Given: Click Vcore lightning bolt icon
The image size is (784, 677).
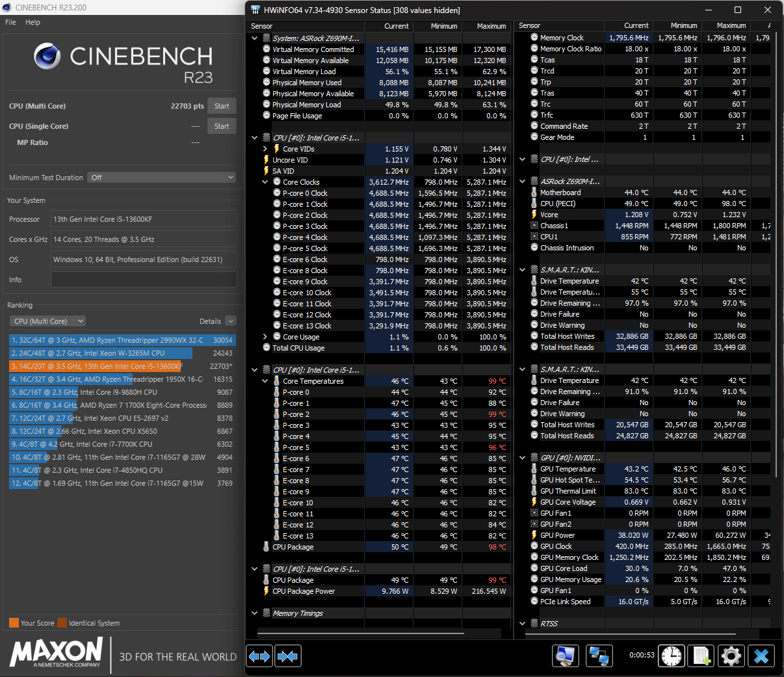Looking at the screenshot, I should [x=534, y=215].
